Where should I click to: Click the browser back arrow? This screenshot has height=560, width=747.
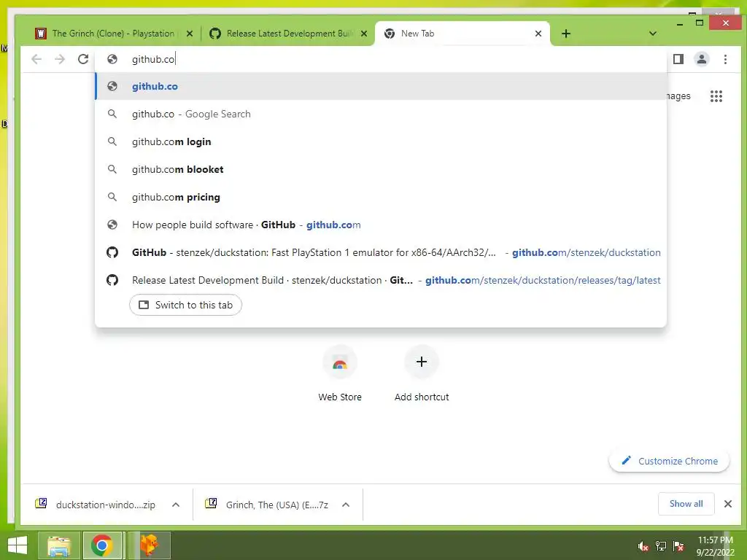coord(36,59)
